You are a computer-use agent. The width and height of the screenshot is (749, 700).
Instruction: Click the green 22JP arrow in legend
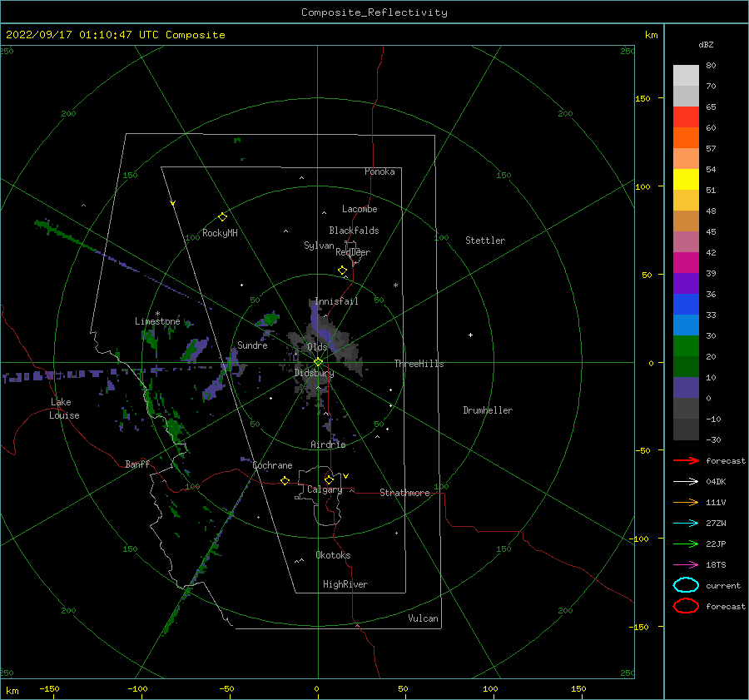[x=686, y=544]
